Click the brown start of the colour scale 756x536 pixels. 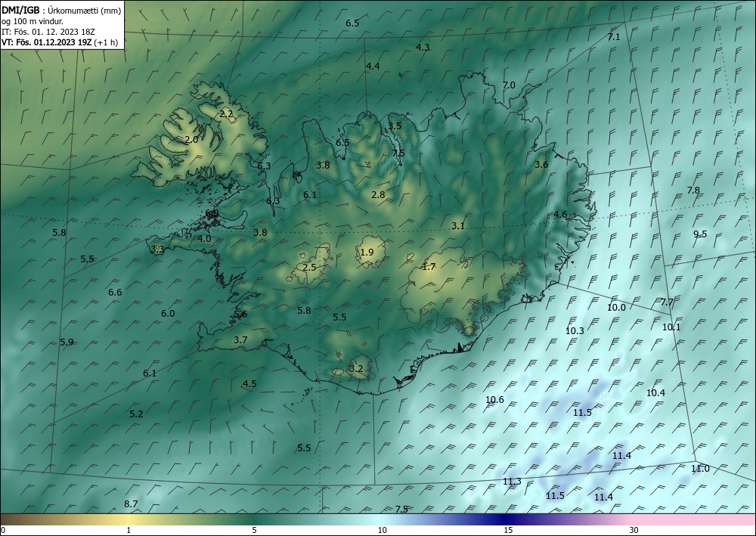pos(14,519)
